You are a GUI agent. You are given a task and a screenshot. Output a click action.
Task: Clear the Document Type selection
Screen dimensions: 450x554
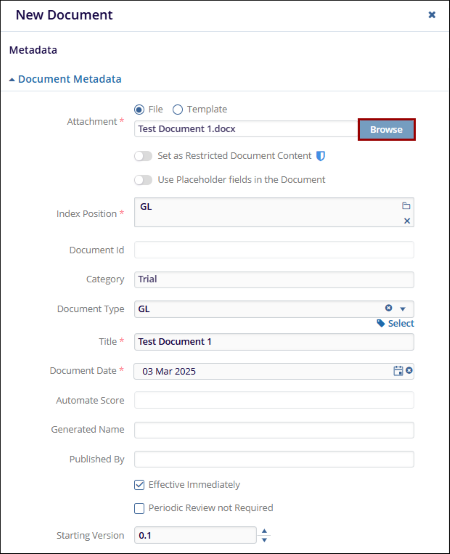(x=389, y=308)
